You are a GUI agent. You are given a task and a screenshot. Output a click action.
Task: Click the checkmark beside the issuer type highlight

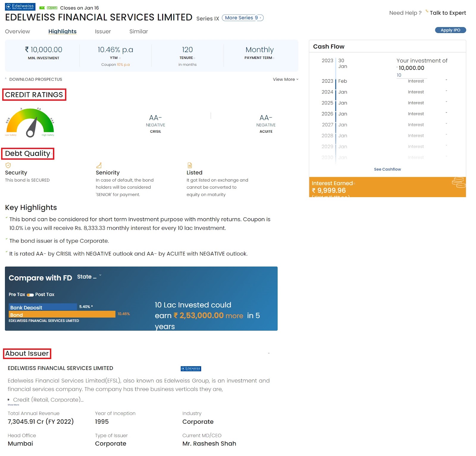[x=7, y=239]
